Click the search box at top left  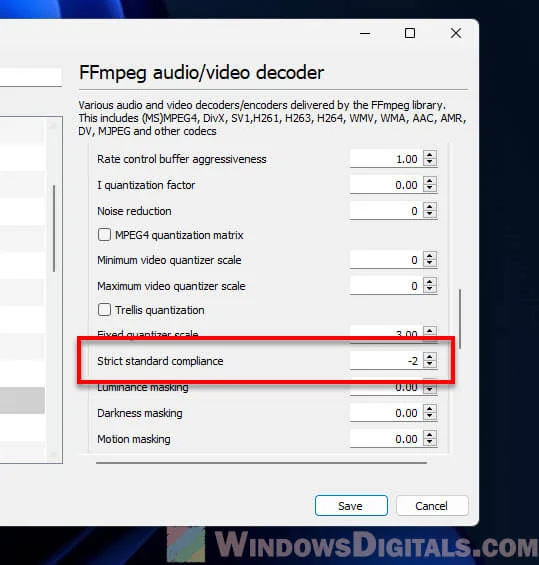[x=31, y=76]
